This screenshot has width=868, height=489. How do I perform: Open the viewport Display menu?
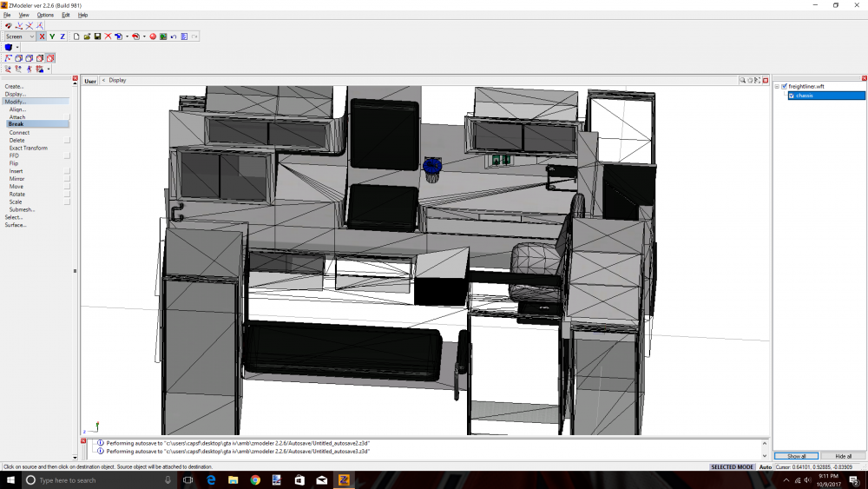pyautogui.click(x=117, y=80)
